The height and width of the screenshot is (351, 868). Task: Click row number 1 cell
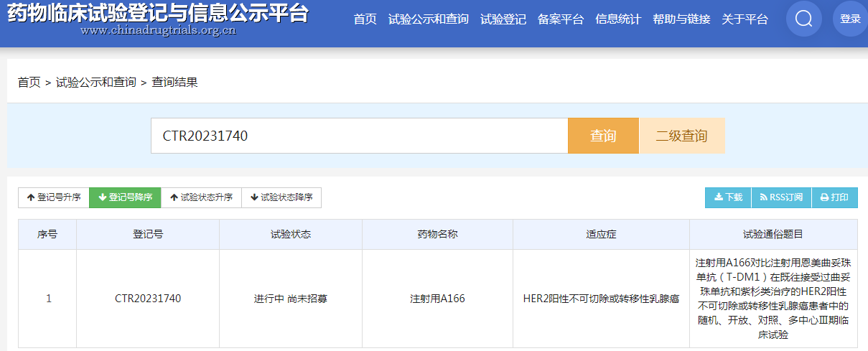pyautogui.click(x=47, y=299)
